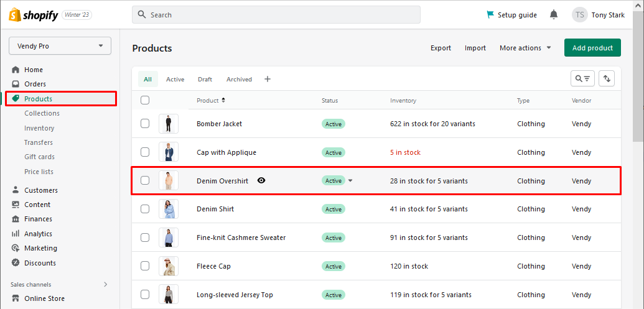
Task: Click the red '5 in stock' text
Action: 405,152
